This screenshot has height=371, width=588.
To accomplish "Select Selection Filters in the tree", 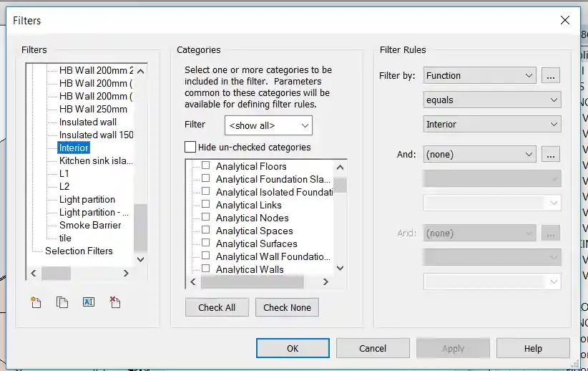I will point(79,251).
